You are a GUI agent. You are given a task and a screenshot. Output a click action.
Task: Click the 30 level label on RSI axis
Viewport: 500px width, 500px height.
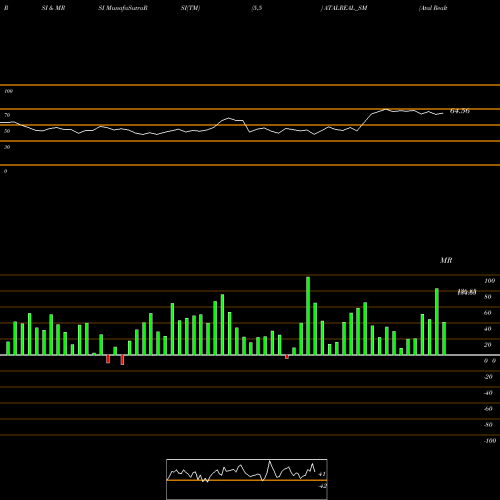7,147
